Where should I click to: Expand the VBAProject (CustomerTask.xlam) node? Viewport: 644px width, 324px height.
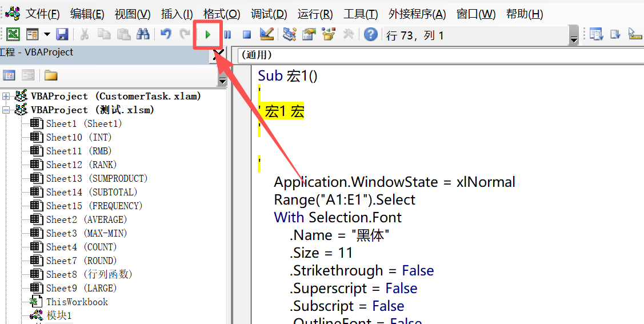(6, 96)
